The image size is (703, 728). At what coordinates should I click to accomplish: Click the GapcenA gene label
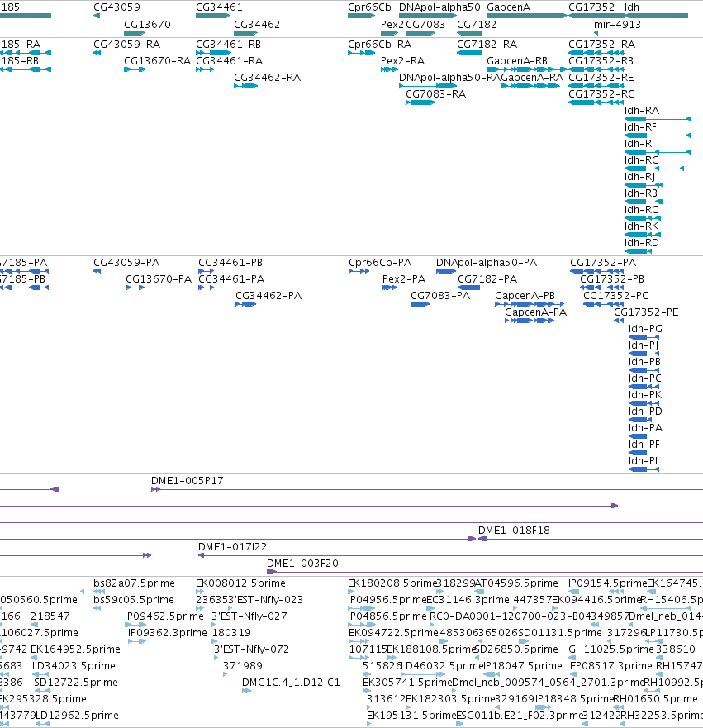tap(508, 7)
